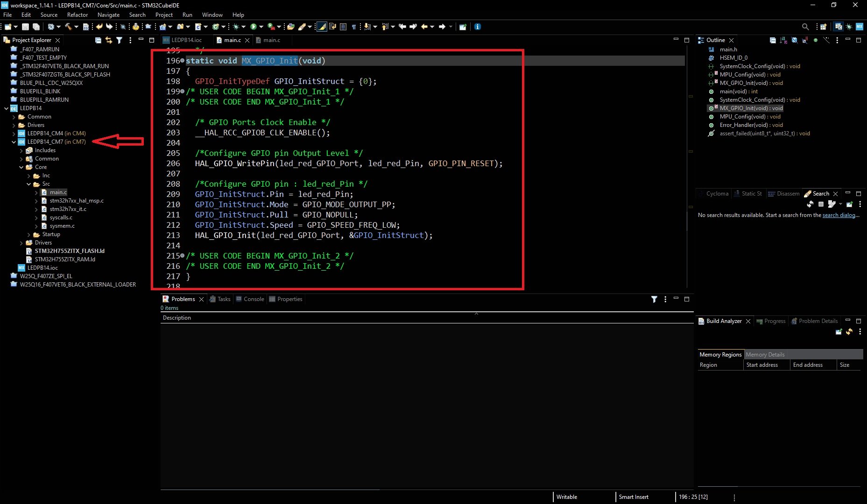The height and width of the screenshot is (504, 867).
Task: Toggle Mark Occurrences highlighter in toolbar
Action: (322, 27)
